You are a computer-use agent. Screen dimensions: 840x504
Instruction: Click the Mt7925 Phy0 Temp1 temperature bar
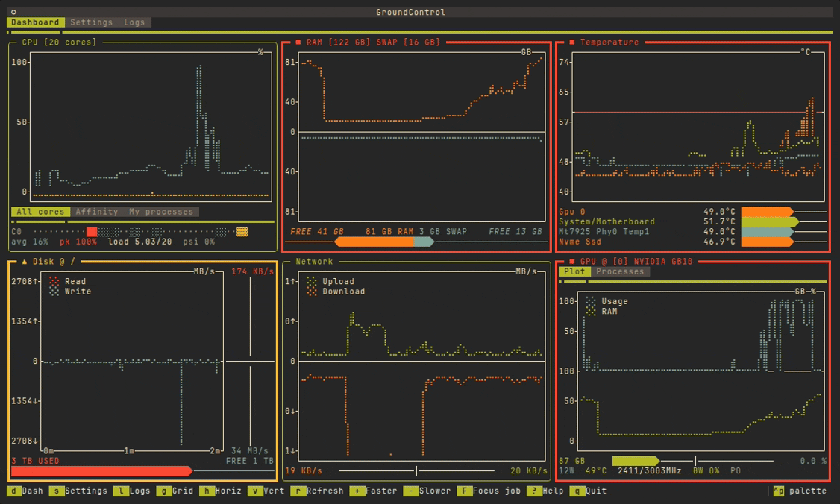click(x=768, y=231)
